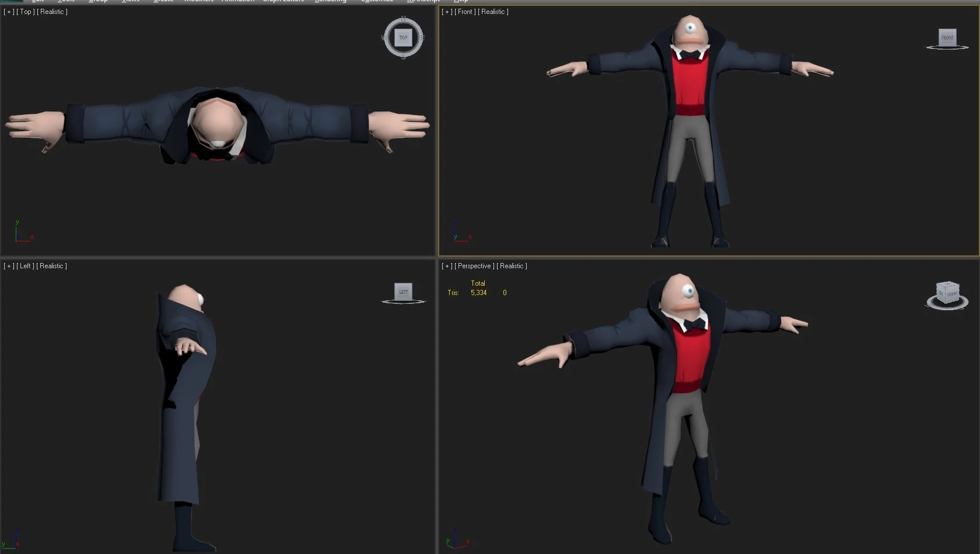Screen dimensions: 980x554
Task: Open the [Realistic] shading menu in the Front viewport
Action: (x=493, y=12)
